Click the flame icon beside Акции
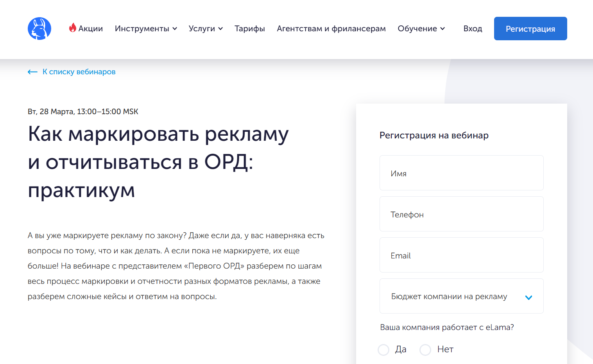The height and width of the screenshot is (364, 593). (73, 27)
